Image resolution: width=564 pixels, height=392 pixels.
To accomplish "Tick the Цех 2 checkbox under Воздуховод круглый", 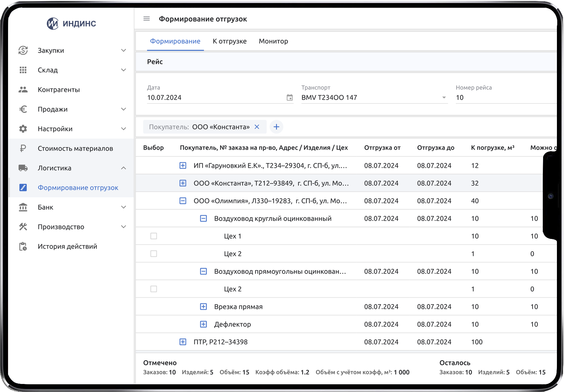I will [154, 254].
